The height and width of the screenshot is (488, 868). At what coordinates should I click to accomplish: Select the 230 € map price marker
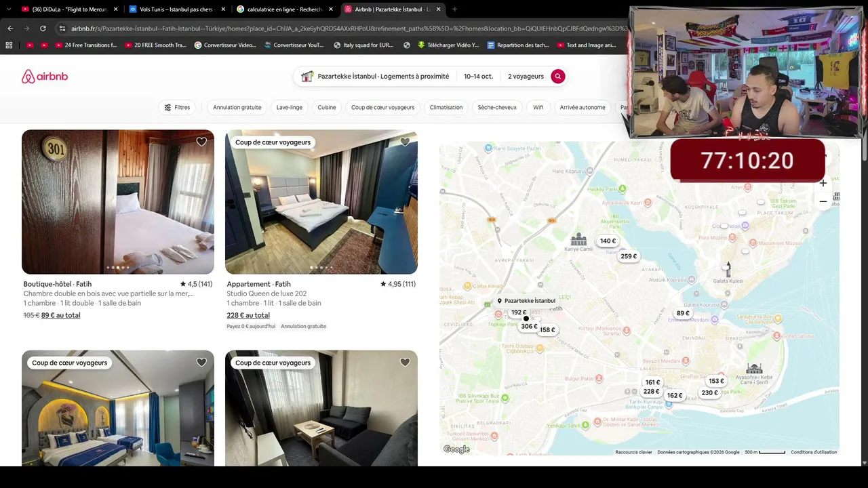[709, 393]
